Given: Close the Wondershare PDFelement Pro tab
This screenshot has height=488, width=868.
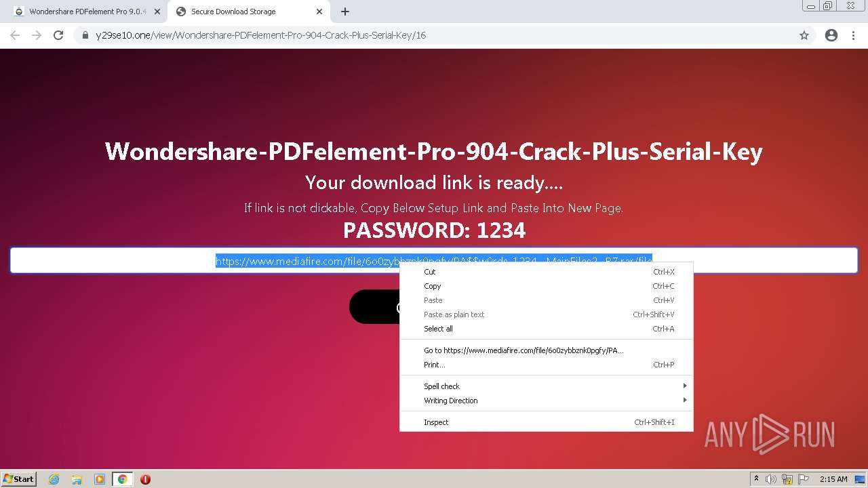Looking at the screenshot, I should (157, 12).
